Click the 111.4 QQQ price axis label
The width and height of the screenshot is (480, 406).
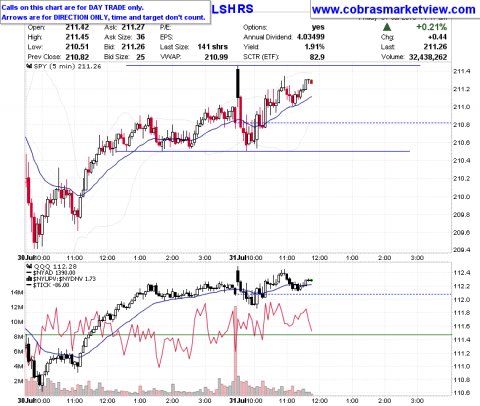pos(462,340)
